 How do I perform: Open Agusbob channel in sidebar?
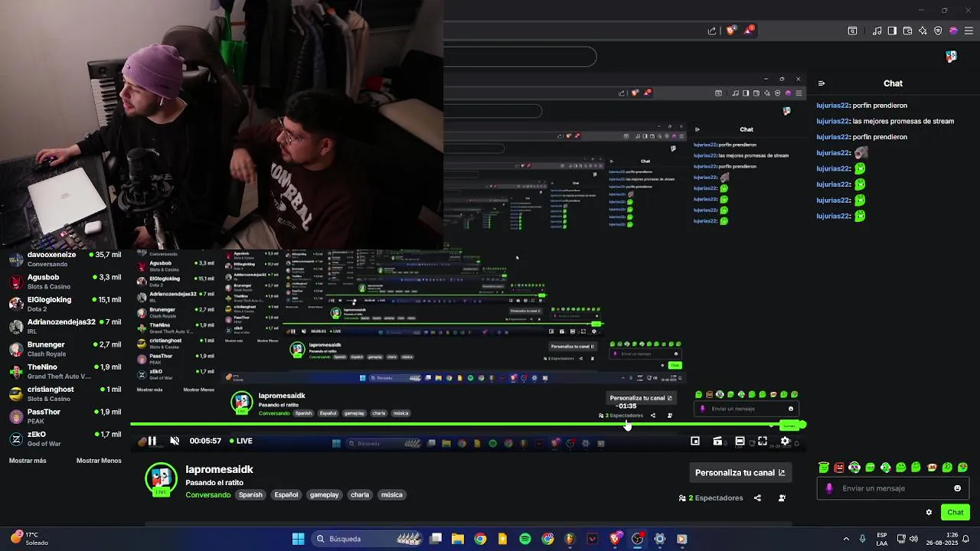[65, 282]
